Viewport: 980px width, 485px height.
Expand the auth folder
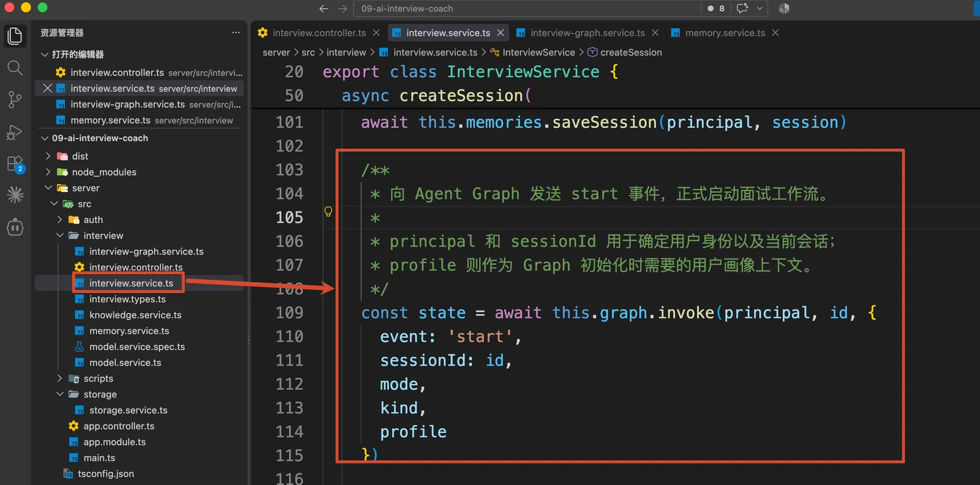(x=60, y=219)
